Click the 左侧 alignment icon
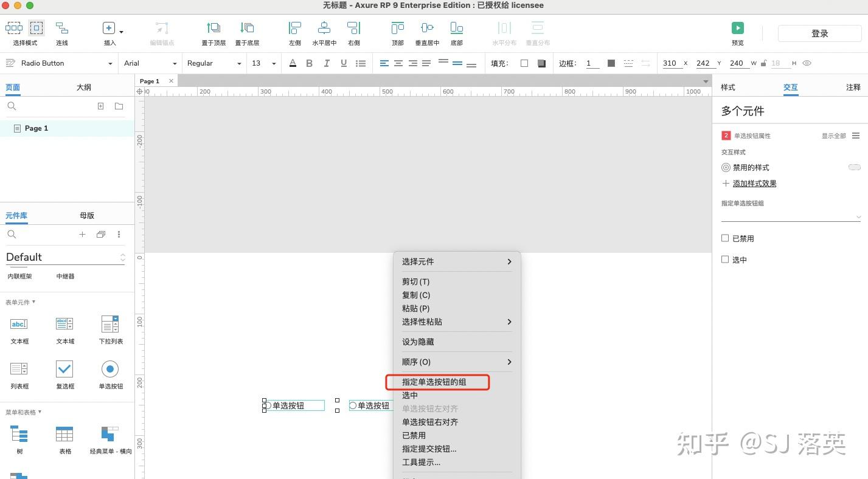 click(x=294, y=28)
